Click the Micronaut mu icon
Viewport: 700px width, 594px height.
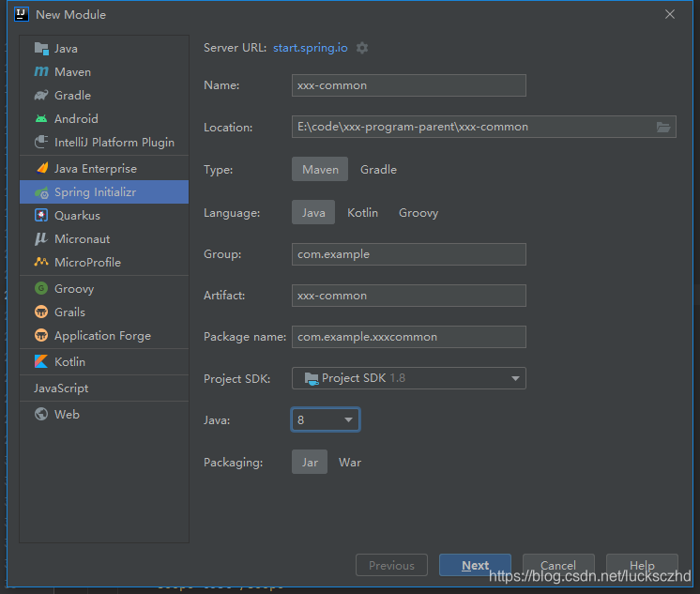[x=41, y=238]
